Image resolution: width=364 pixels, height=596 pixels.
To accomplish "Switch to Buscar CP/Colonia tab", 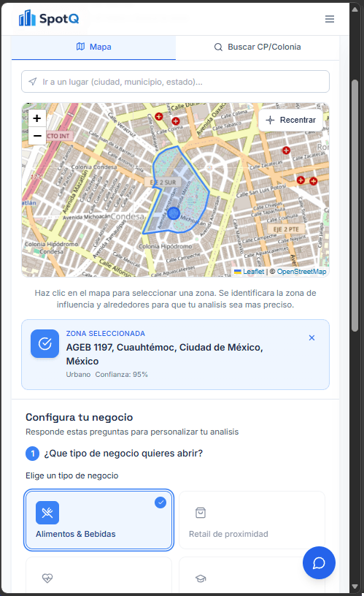I will [257, 47].
